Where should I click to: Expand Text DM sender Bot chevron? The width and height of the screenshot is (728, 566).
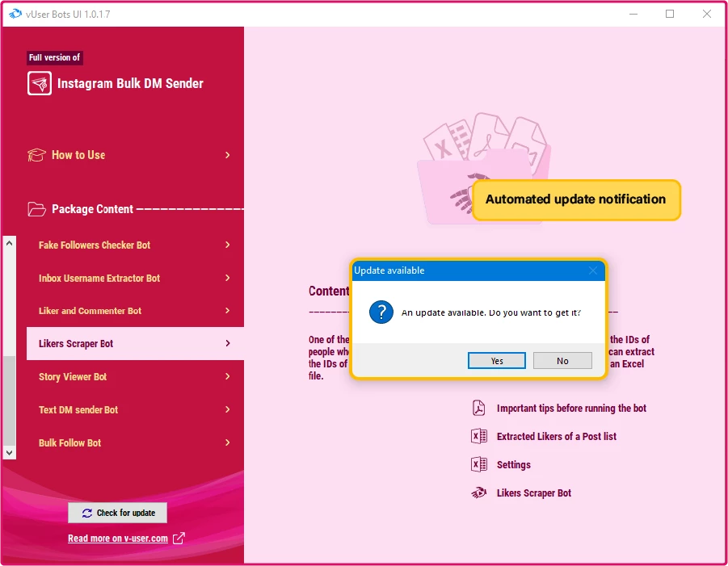228,409
